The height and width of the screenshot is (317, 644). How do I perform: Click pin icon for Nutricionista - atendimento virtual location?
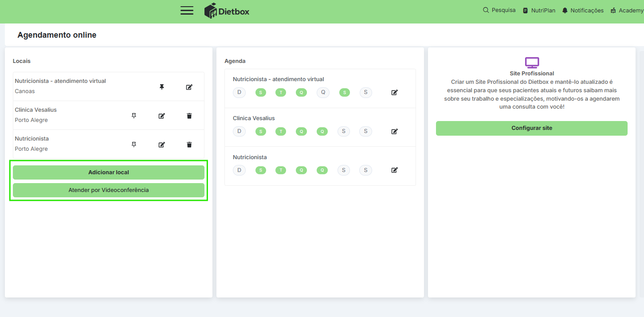pos(162,87)
